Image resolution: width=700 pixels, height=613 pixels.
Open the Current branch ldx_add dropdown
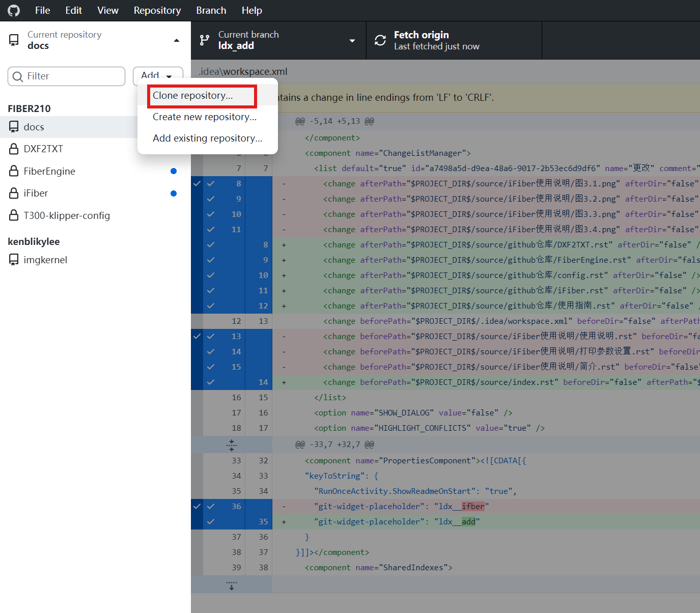tap(278, 40)
